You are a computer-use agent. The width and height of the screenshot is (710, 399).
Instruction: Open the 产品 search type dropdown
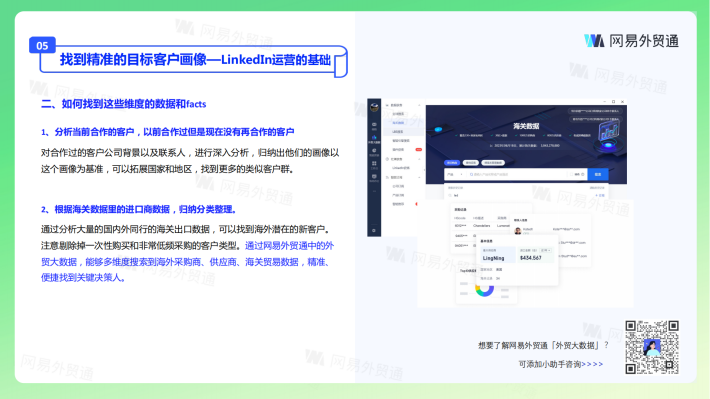[x=455, y=174]
